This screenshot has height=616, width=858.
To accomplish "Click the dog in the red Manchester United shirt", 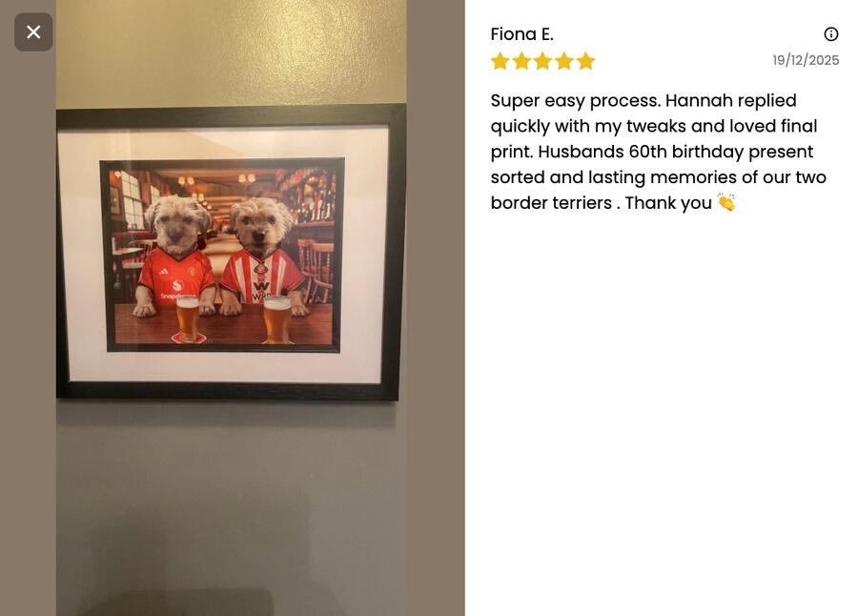I will (175, 255).
